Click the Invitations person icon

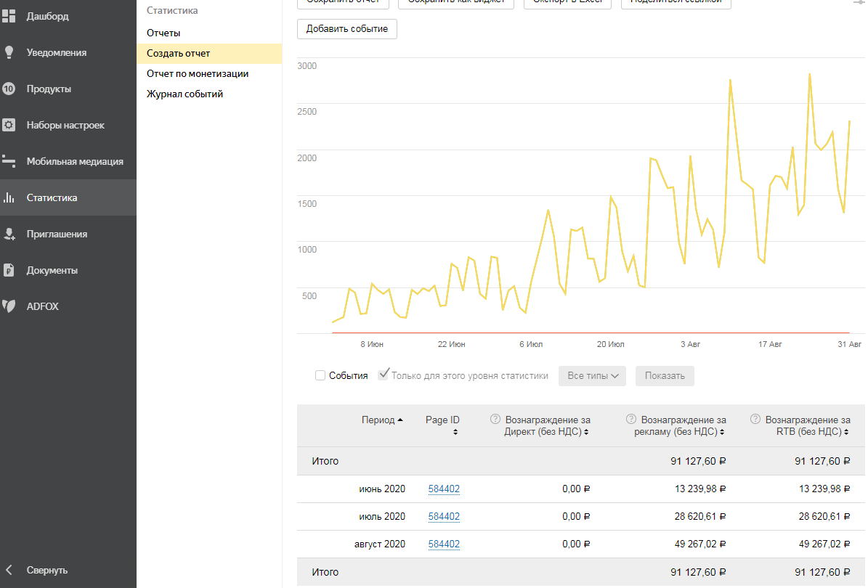coord(9,234)
